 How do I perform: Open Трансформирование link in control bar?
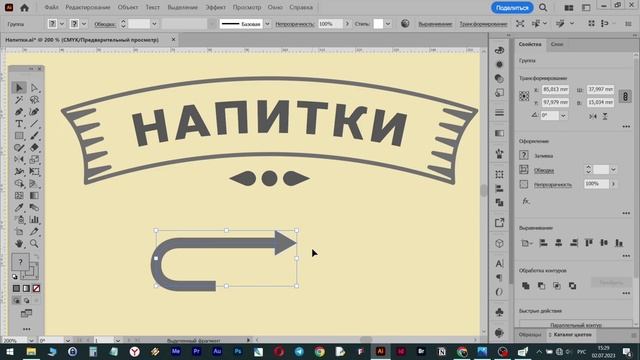point(483,24)
